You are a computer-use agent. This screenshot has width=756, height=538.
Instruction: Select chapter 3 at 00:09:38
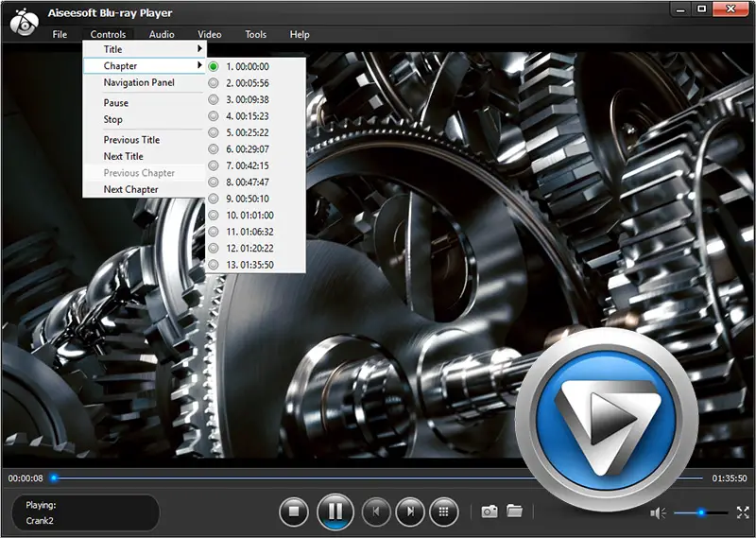click(x=255, y=99)
